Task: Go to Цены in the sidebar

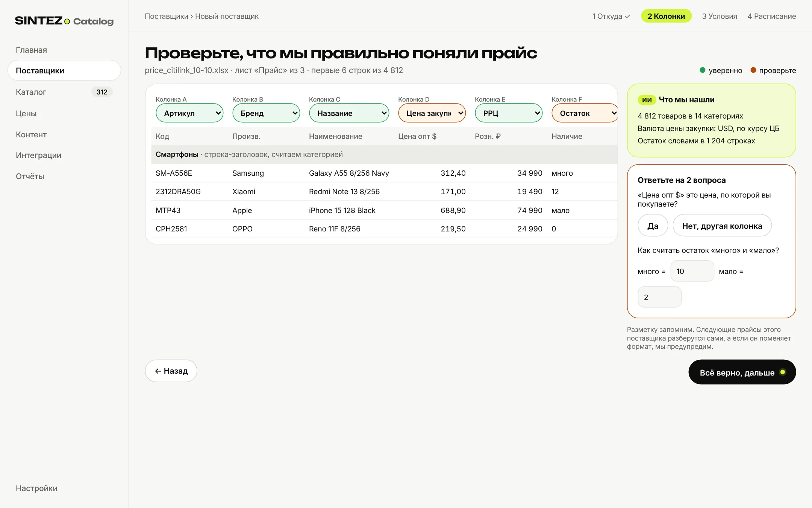Action: pos(26,113)
